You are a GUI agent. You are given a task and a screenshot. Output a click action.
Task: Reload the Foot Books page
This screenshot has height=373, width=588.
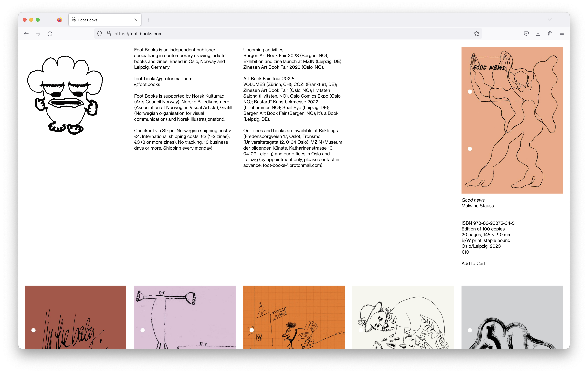(50, 34)
